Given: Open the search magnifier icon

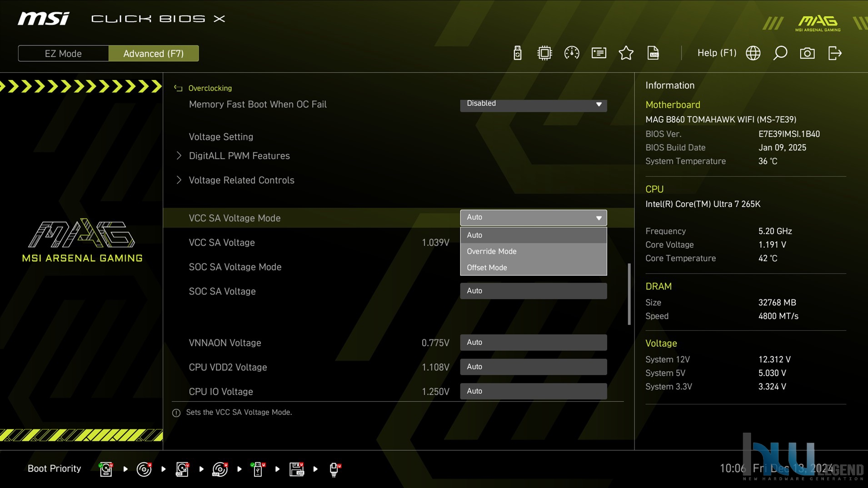Looking at the screenshot, I should (x=780, y=53).
